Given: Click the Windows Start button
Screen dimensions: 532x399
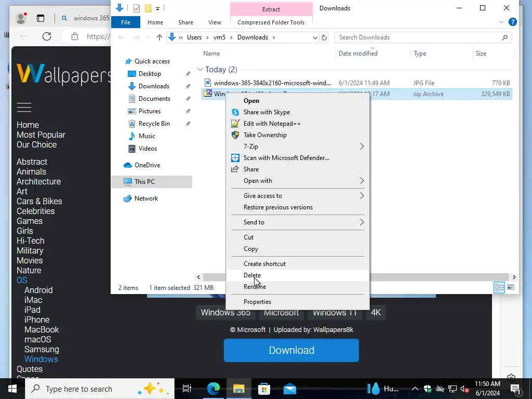Looking at the screenshot, I should click(12, 389).
